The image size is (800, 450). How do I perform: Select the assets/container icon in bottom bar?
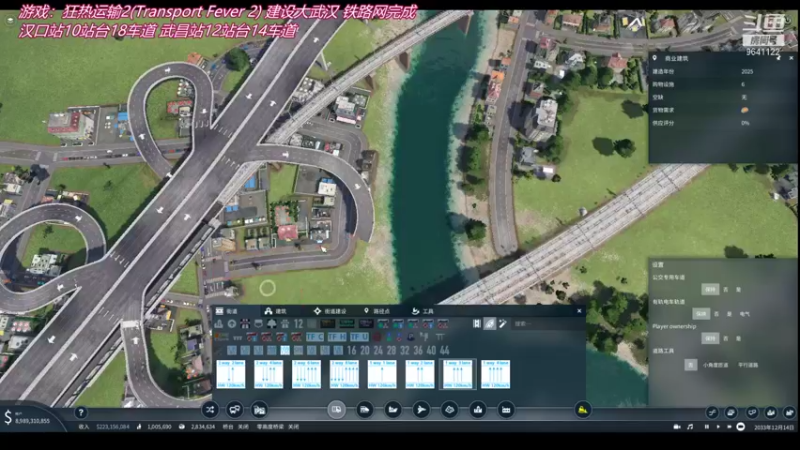[x=506, y=410]
